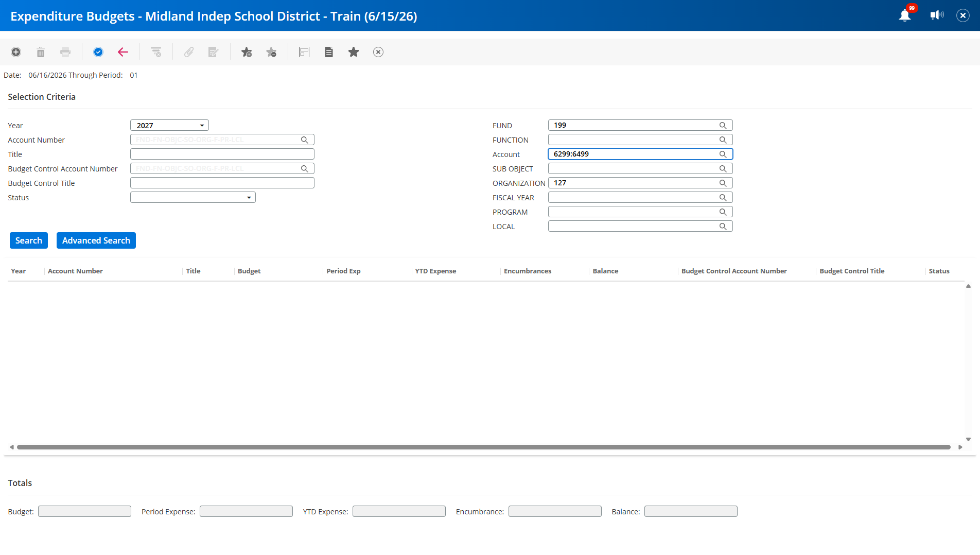The width and height of the screenshot is (980, 555).
Task: Sort by Status column header
Action: [x=939, y=271]
